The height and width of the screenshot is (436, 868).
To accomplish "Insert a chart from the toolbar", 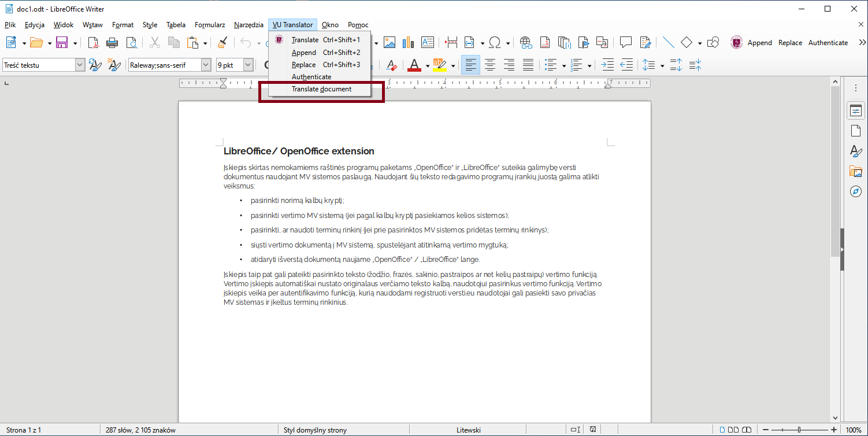I will (x=409, y=42).
